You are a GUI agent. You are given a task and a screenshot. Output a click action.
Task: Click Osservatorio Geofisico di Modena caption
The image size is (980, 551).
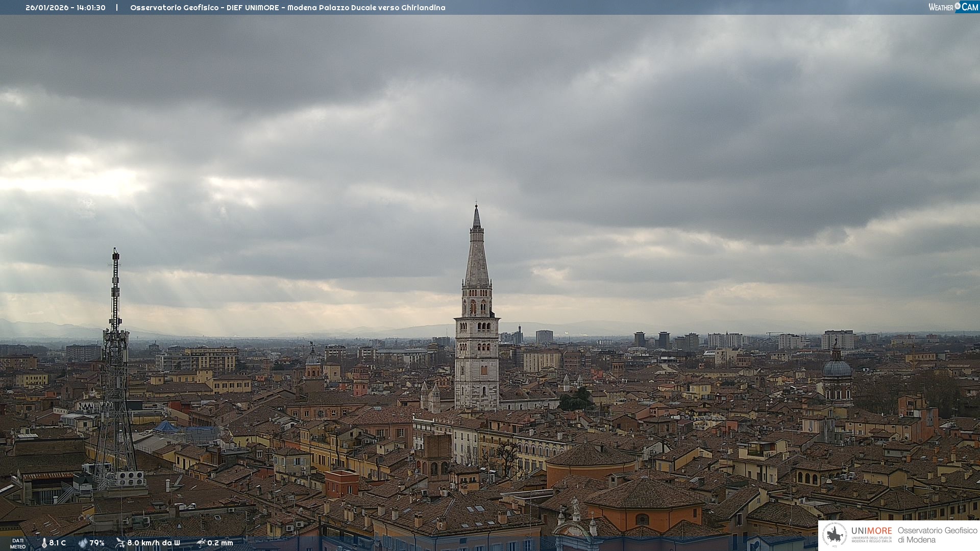pyautogui.click(x=937, y=535)
